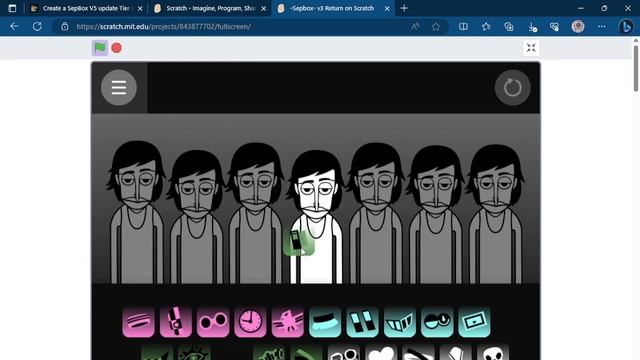Click the first gray character on left
The image size is (640, 360).
(137, 212)
